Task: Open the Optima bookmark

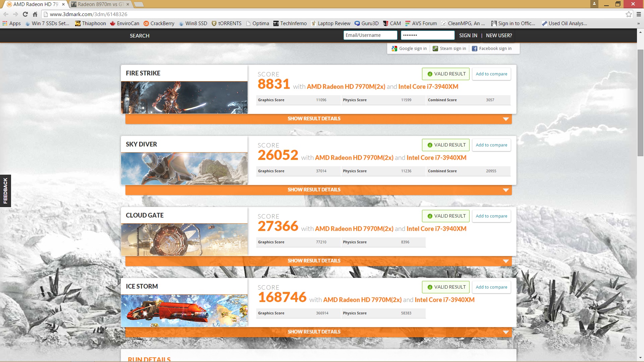Action: (x=258, y=23)
